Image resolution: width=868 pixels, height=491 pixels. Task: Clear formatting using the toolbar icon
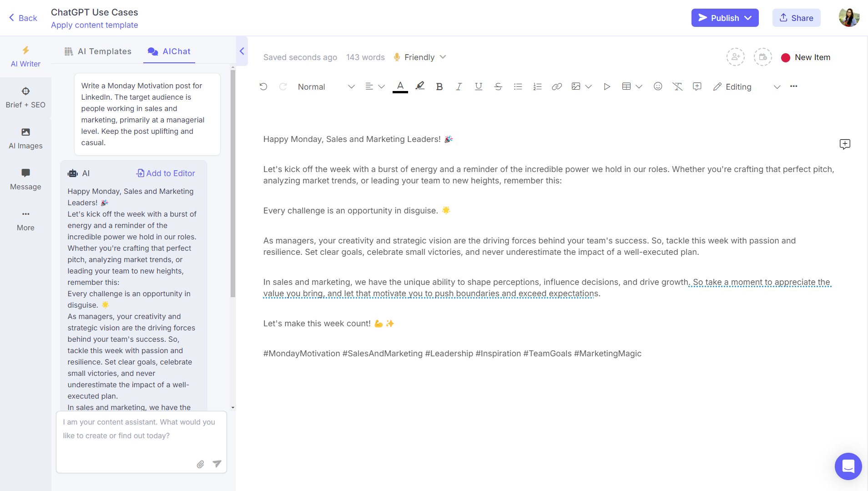[677, 86]
